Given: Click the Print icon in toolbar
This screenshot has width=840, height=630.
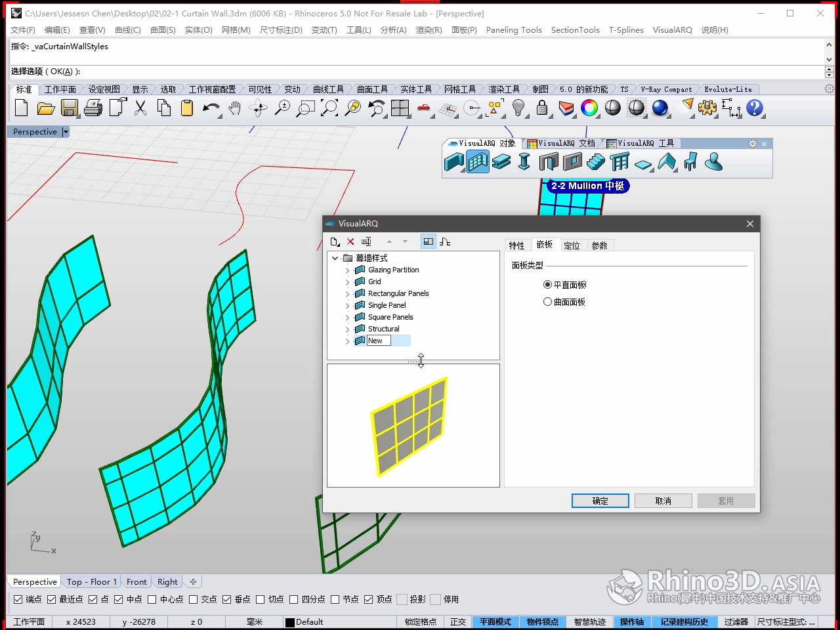Looking at the screenshot, I should [93, 108].
